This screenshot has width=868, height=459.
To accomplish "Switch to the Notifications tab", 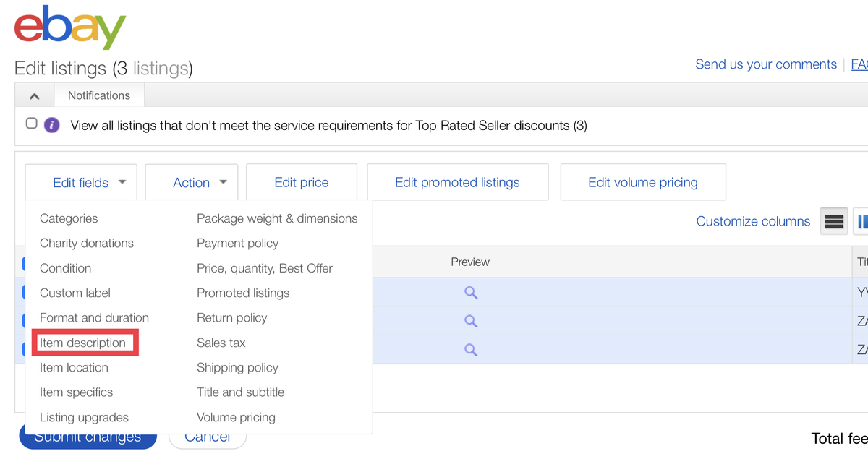I will click(x=99, y=95).
